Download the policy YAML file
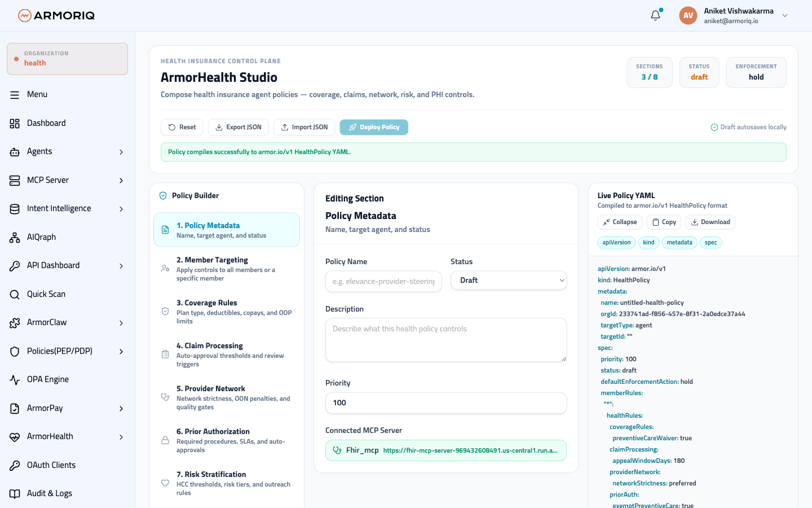The height and width of the screenshot is (508, 812). 710,222
